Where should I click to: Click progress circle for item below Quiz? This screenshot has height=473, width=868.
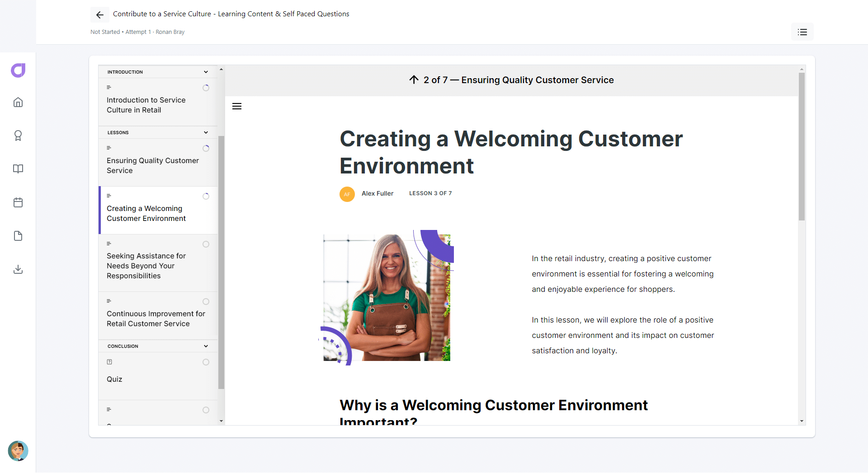[x=206, y=410]
